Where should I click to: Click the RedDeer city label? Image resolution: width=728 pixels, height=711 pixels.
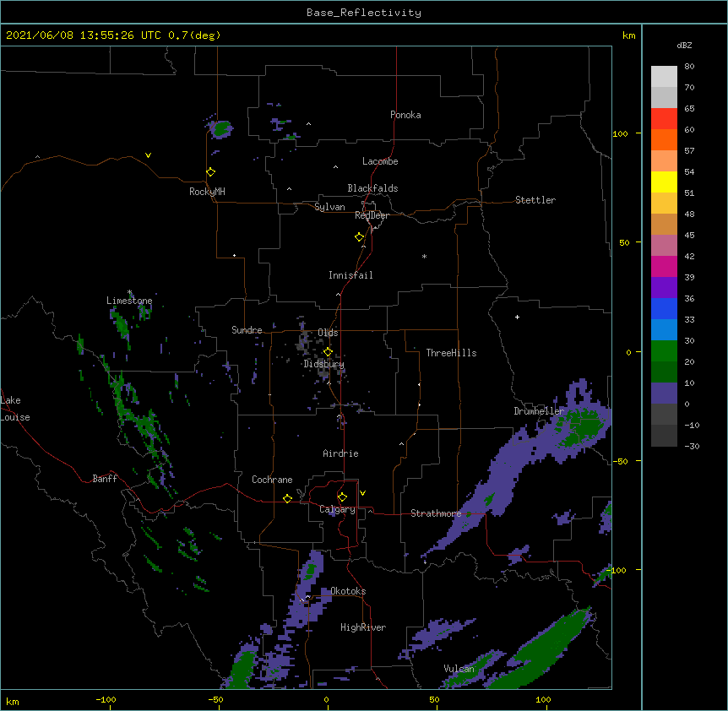coord(372,215)
